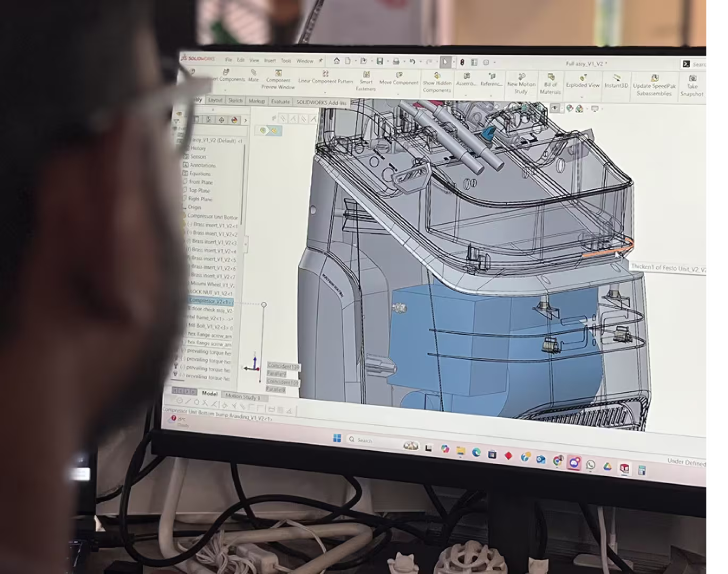Toggle Show Hidden Components
The height and width of the screenshot is (574, 728).
[x=437, y=81]
